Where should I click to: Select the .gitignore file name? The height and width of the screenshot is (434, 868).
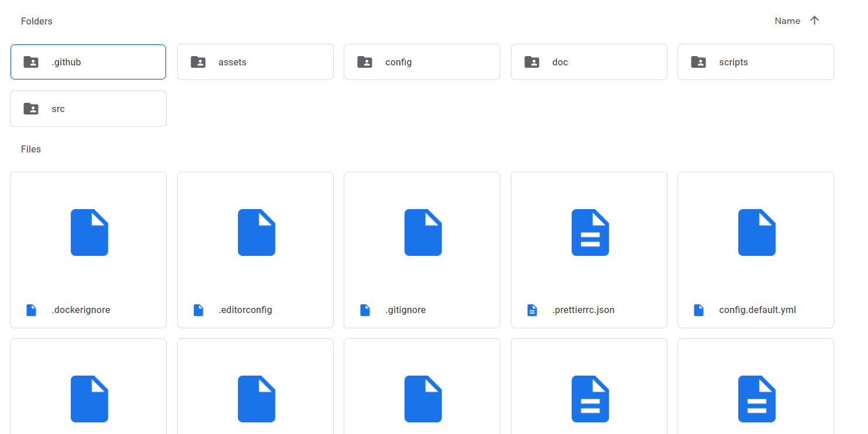(x=406, y=310)
